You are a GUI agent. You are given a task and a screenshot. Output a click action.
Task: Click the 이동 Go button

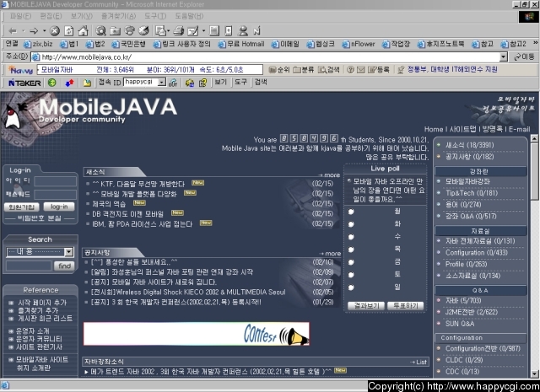click(524, 57)
